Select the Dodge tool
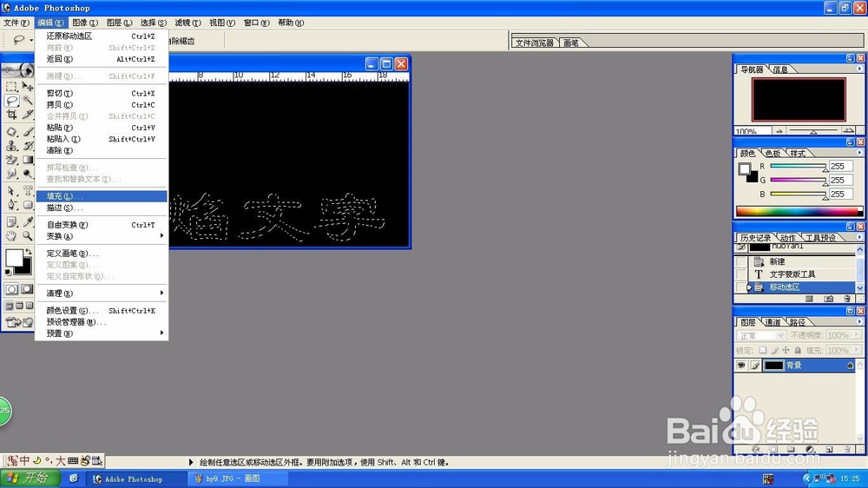The image size is (868, 488). click(27, 174)
